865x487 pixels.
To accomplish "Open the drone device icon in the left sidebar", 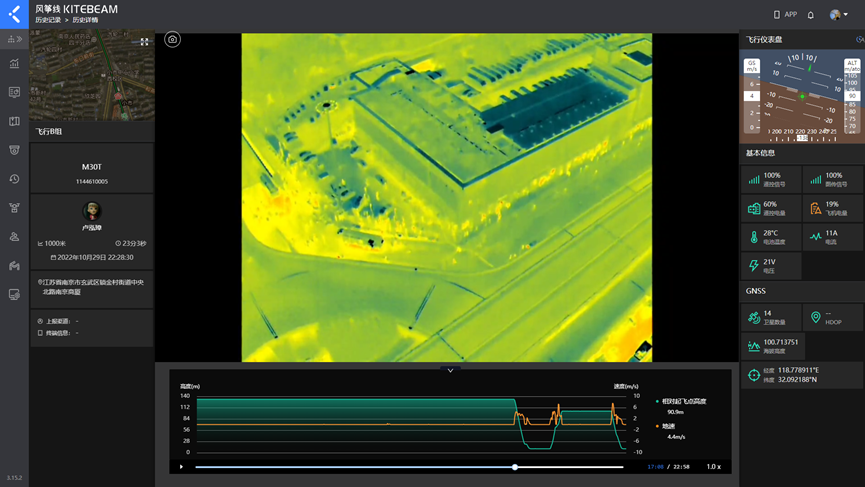I will 14,208.
